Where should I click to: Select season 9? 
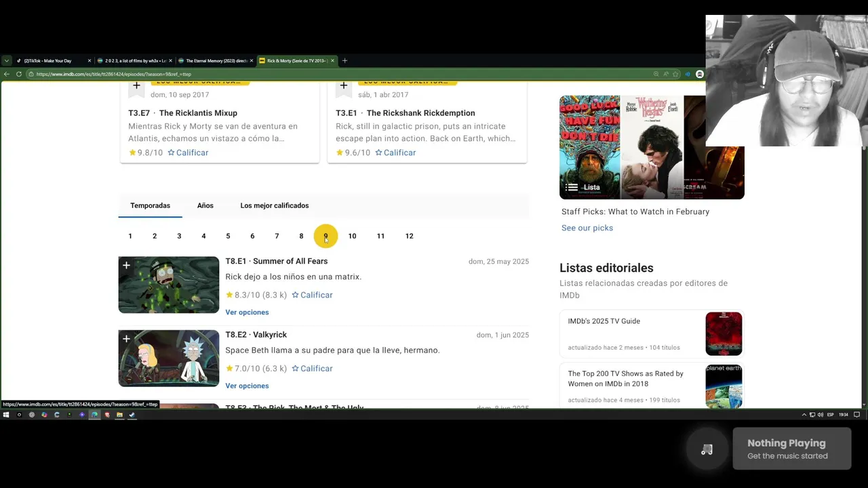pos(325,236)
